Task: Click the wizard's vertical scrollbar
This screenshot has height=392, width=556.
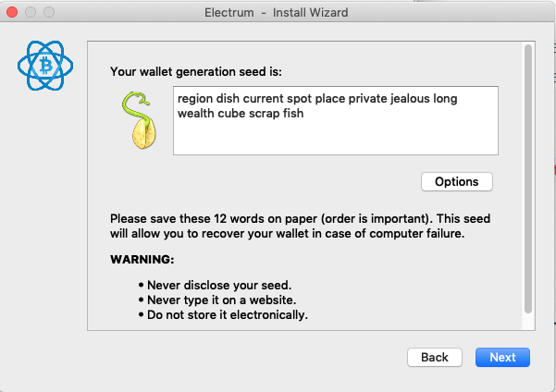Action: (x=528, y=179)
